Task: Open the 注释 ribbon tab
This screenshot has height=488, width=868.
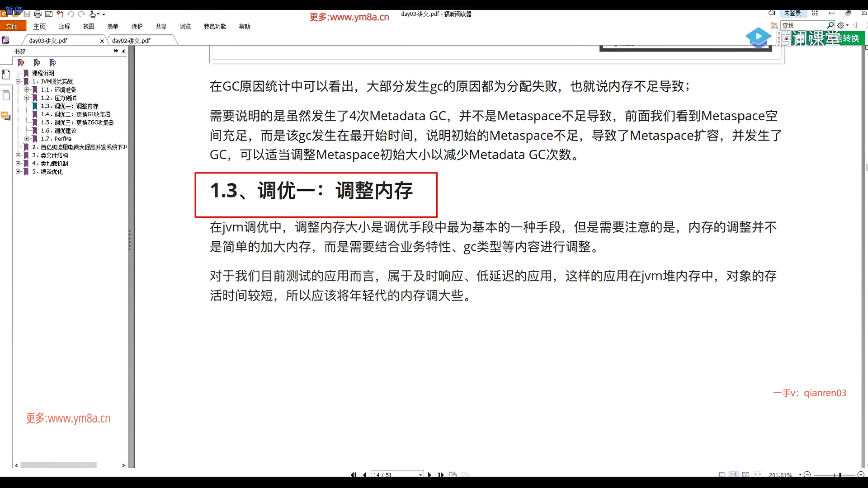Action: (64, 27)
